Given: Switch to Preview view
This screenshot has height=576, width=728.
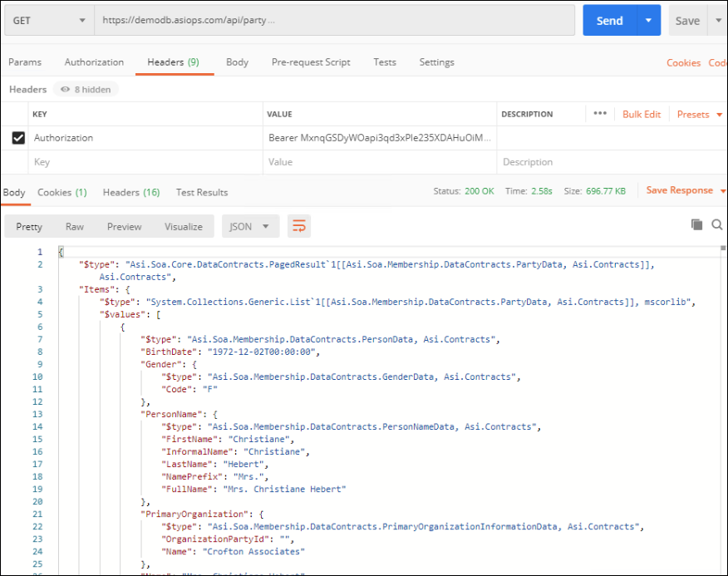Looking at the screenshot, I should [125, 227].
